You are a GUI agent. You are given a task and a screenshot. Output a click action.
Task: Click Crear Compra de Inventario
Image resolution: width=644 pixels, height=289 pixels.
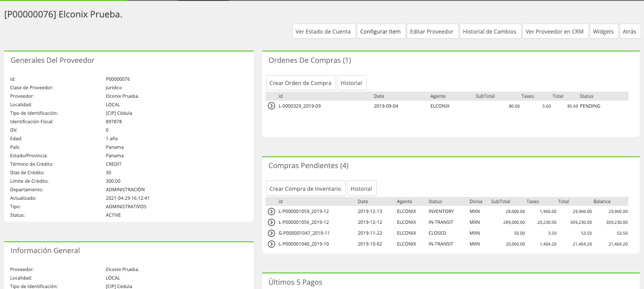coord(306,188)
